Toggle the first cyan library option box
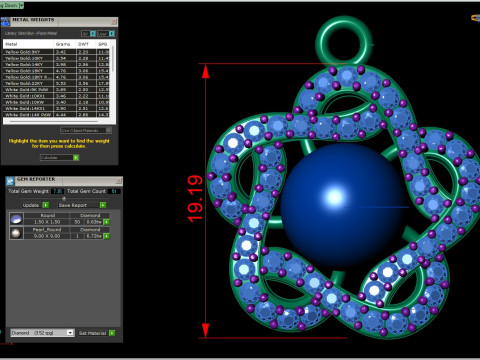This screenshot has height=360, width=480. [93, 34]
